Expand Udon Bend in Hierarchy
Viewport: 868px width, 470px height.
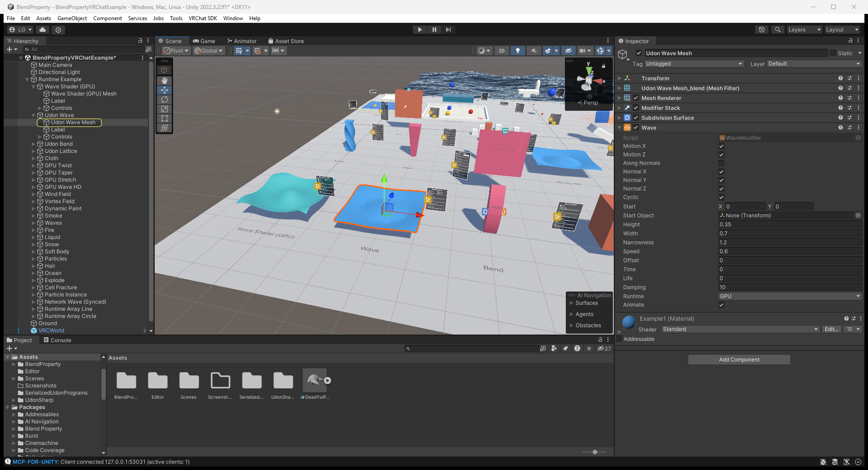pyautogui.click(x=34, y=144)
